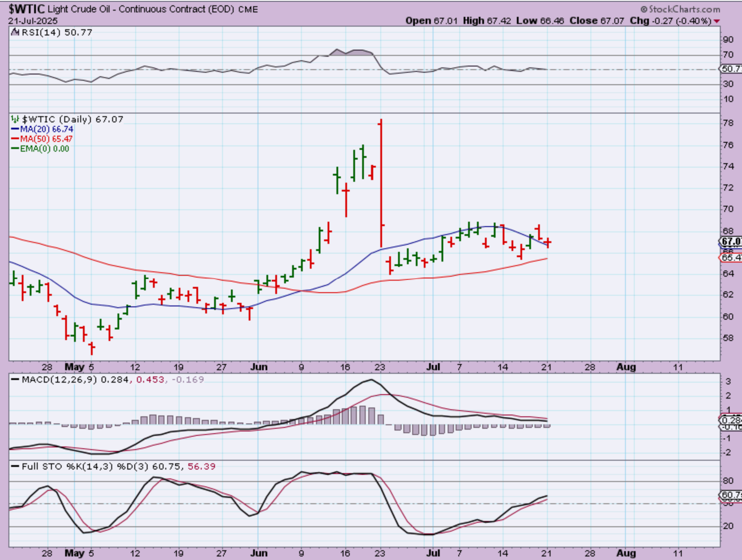Screen dimensions: 742x560
Task: Click the RSI(14) indicator legend icon
Action: [x=15, y=32]
